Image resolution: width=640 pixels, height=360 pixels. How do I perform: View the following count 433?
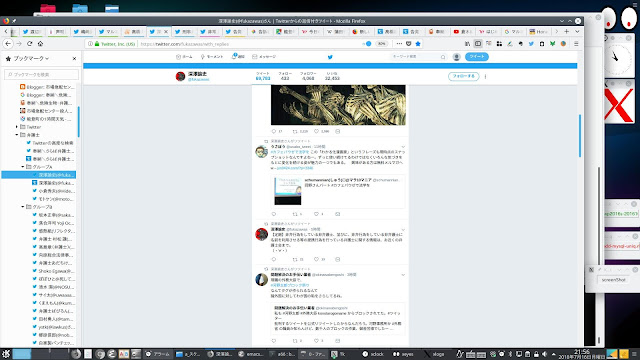[285, 76]
